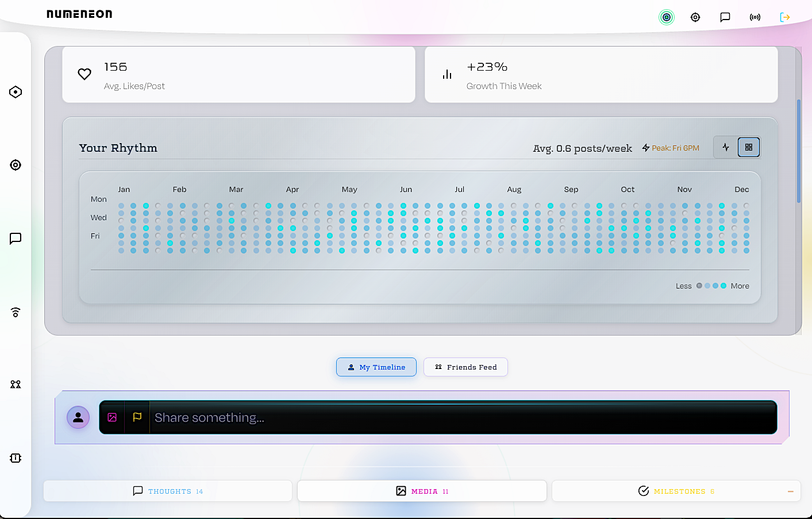Switch rhythm chart to line wave view
Viewport: 812px width, 519px height.
tap(726, 147)
